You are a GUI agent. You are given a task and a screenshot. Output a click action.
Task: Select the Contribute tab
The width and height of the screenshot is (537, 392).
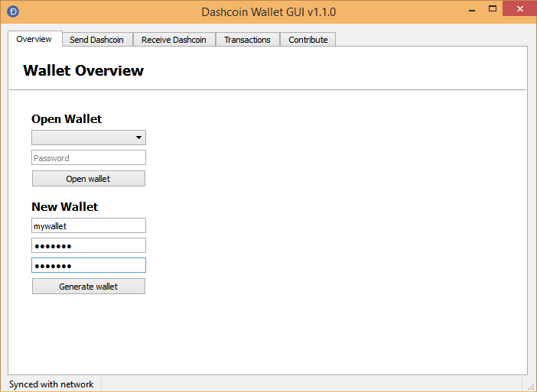pyautogui.click(x=308, y=40)
